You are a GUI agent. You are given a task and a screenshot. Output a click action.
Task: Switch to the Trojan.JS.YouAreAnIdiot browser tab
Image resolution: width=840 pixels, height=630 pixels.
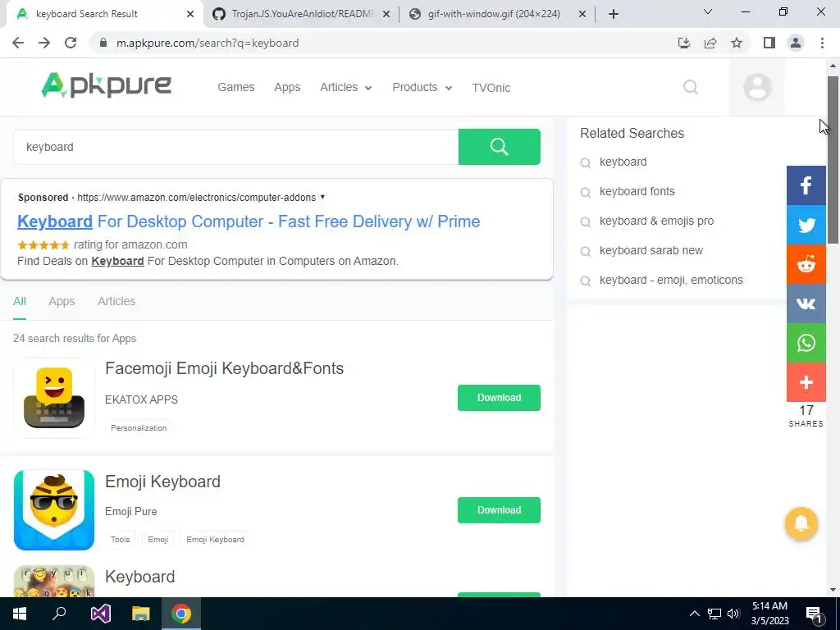pyautogui.click(x=301, y=14)
